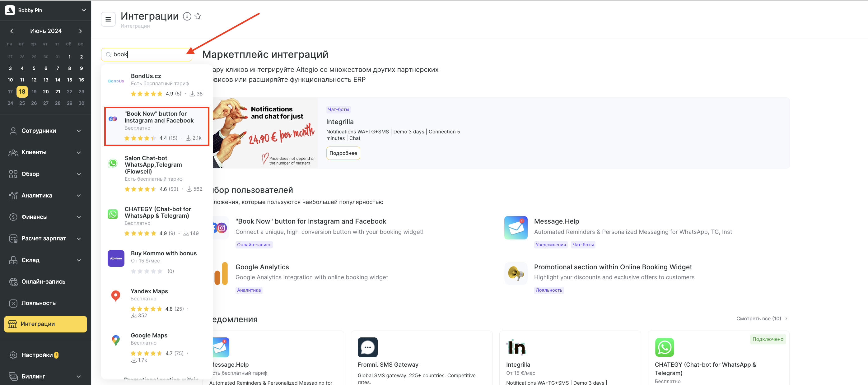This screenshot has height=385, width=868.
Task: Open the hamburger menu button
Action: coord(108,19)
